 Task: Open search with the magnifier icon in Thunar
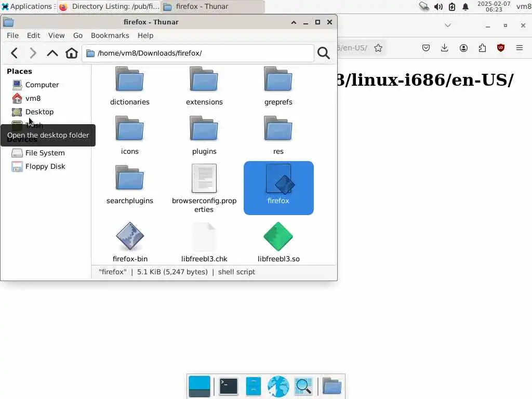tap(323, 54)
